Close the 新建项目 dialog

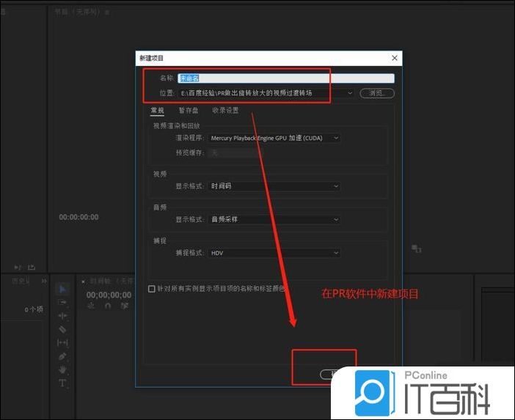395,58
